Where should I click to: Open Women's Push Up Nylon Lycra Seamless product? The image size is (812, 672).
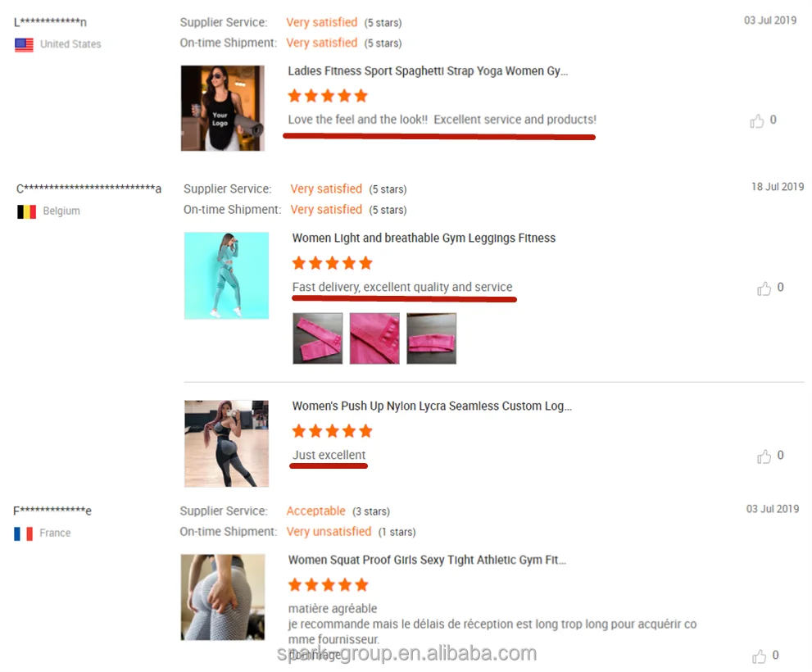coord(432,406)
